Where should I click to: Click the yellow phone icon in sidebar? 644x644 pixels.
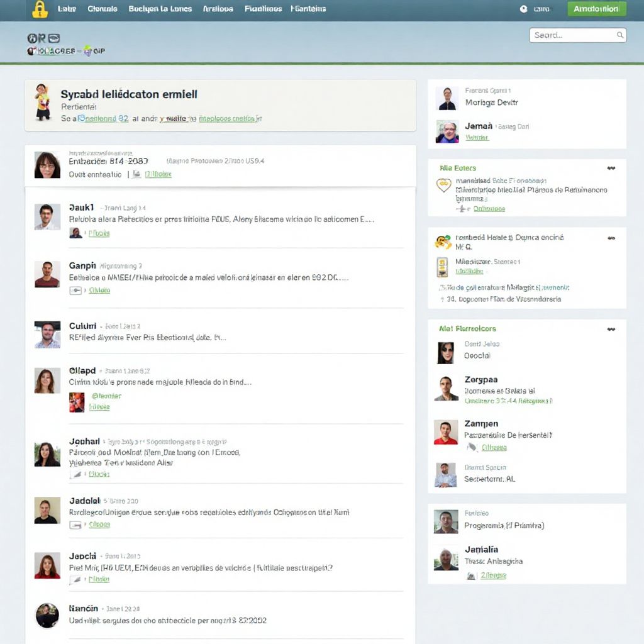[443, 266]
